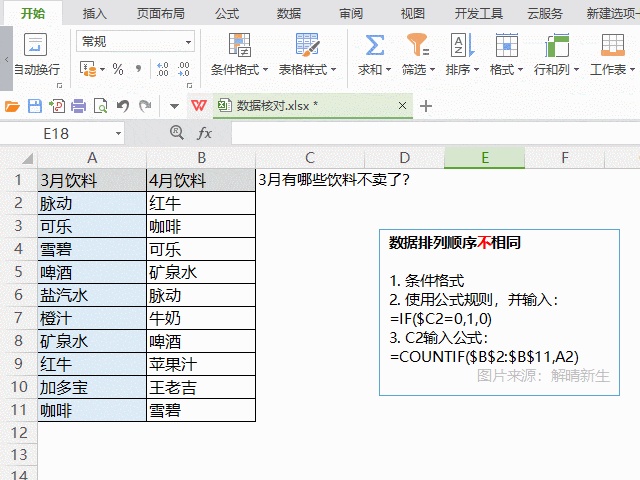Switch to the 页面布局 ribbon tab
Screen dimensions: 640x480
point(161,13)
